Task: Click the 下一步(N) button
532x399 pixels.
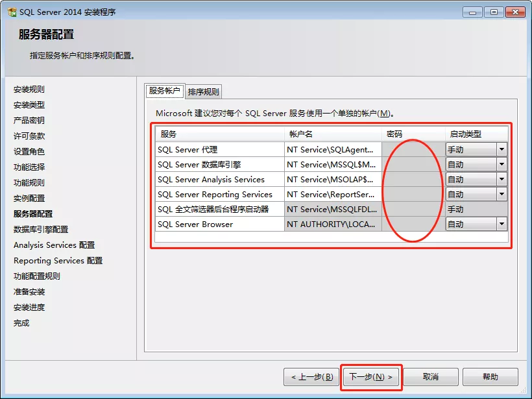Action: tap(371, 377)
